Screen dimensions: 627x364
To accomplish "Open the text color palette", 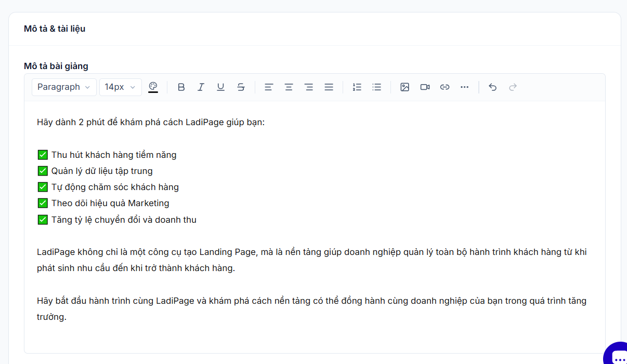I will point(153,87).
